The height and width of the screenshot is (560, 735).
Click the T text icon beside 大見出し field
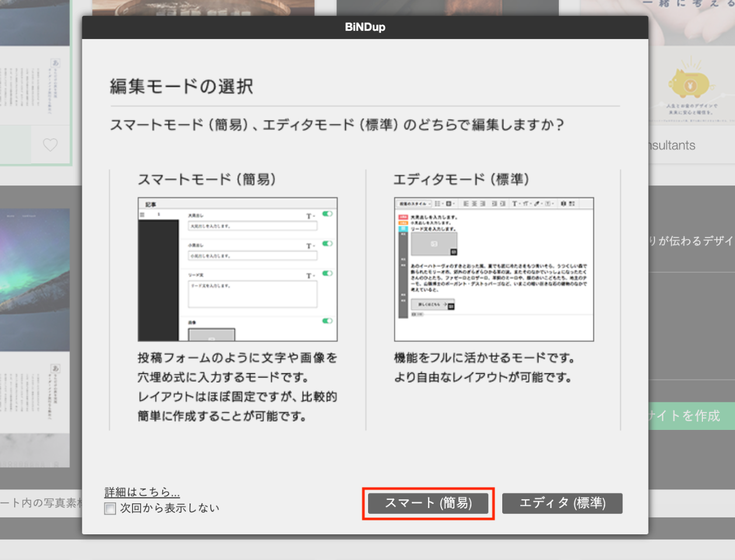click(x=310, y=216)
